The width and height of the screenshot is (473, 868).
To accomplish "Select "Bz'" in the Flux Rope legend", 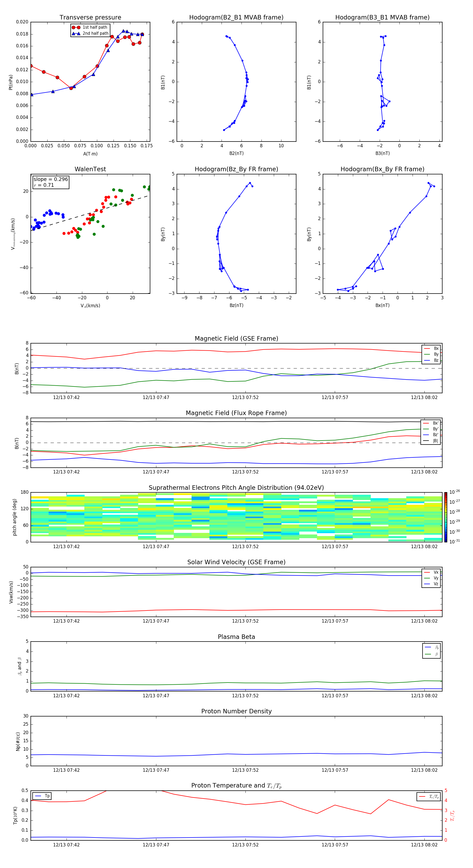I will (x=431, y=435).
